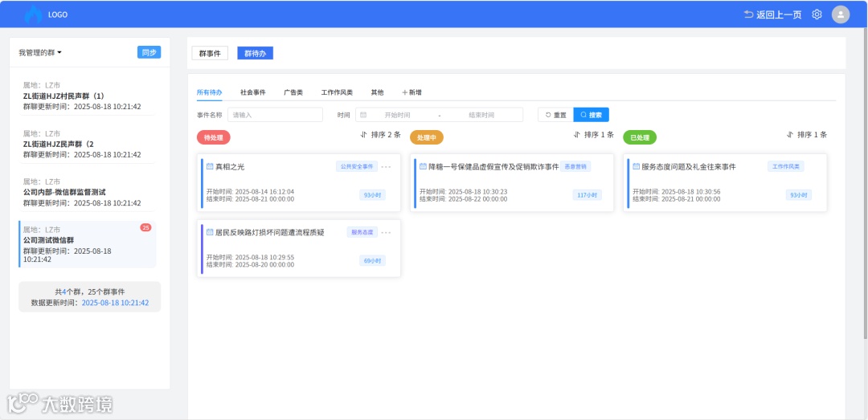Click the 公共安全事件 tag

click(357, 166)
